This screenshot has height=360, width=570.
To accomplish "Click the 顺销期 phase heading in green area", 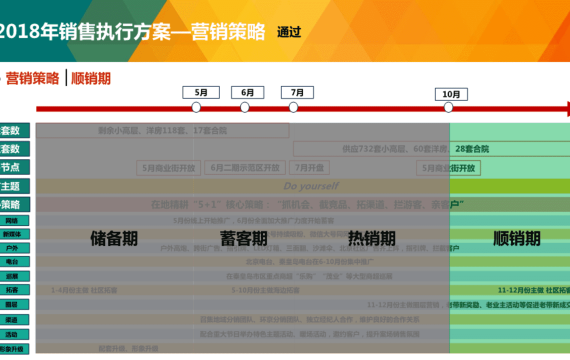I will (x=517, y=239).
